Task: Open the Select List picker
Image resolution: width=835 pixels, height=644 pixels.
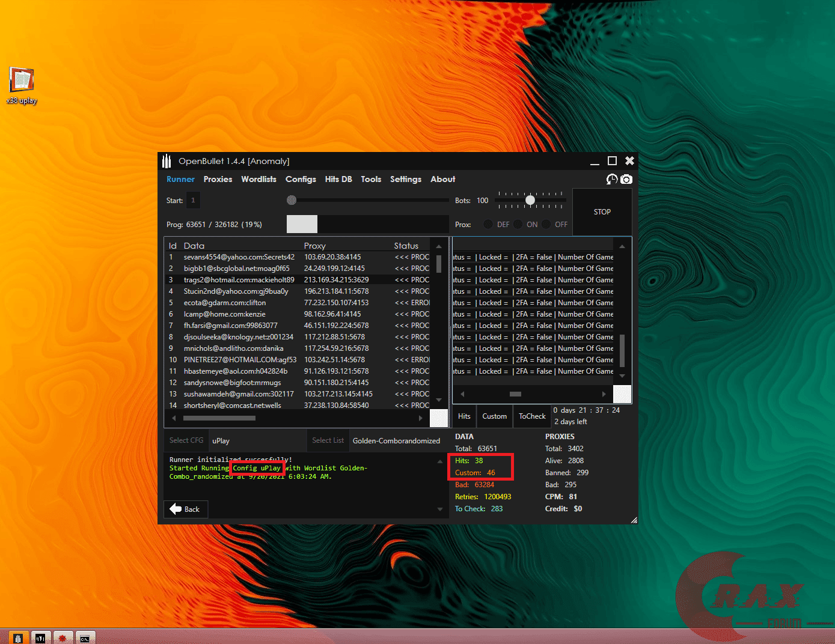Action: (x=328, y=440)
